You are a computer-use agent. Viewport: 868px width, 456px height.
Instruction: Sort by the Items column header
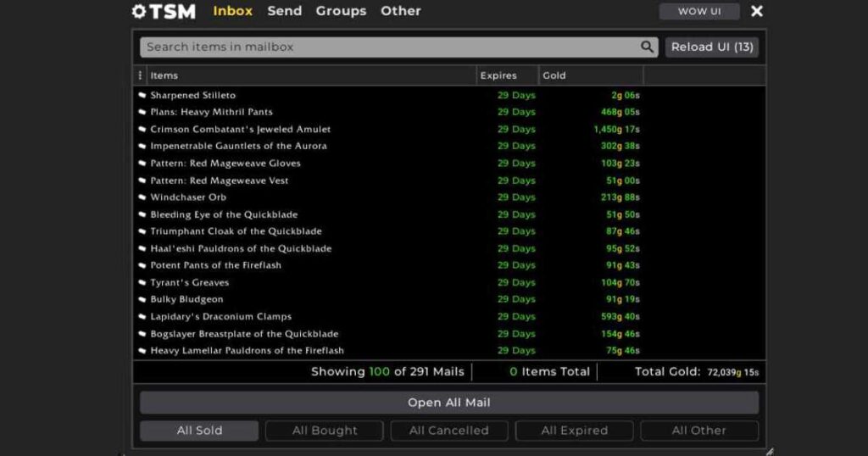[x=164, y=75]
